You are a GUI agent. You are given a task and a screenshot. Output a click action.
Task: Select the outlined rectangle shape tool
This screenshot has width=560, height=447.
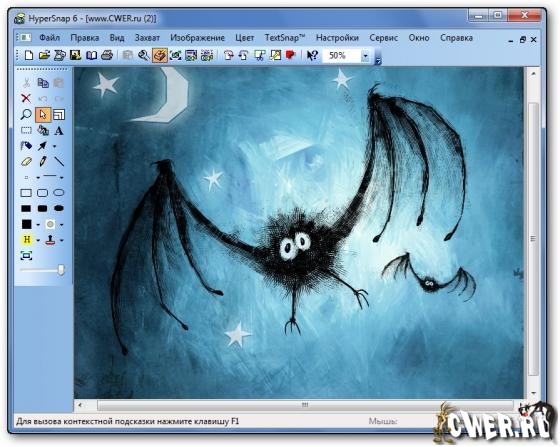[x=26, y=193]
